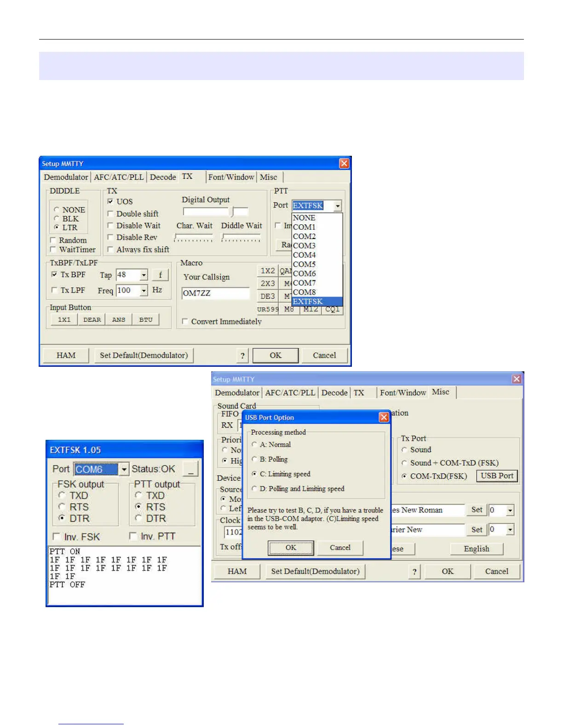Click the 1X1 input button
The image size is (563, 728).
click(64, 319)
